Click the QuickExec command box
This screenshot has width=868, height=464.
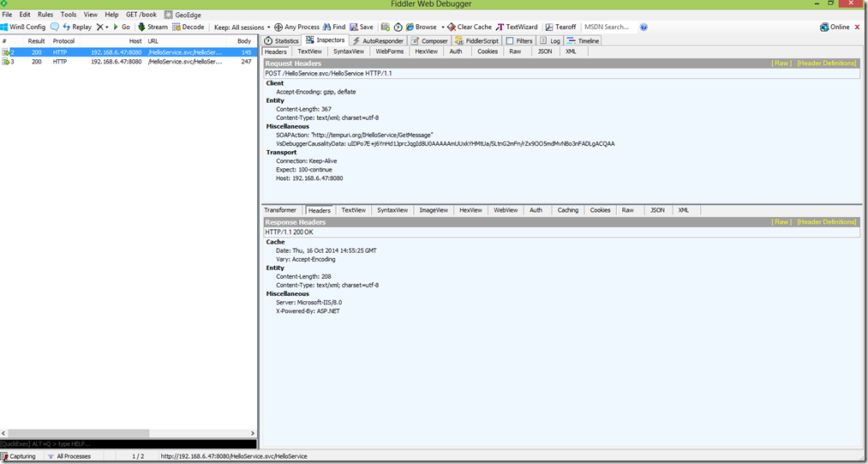[x=129, y=444]
